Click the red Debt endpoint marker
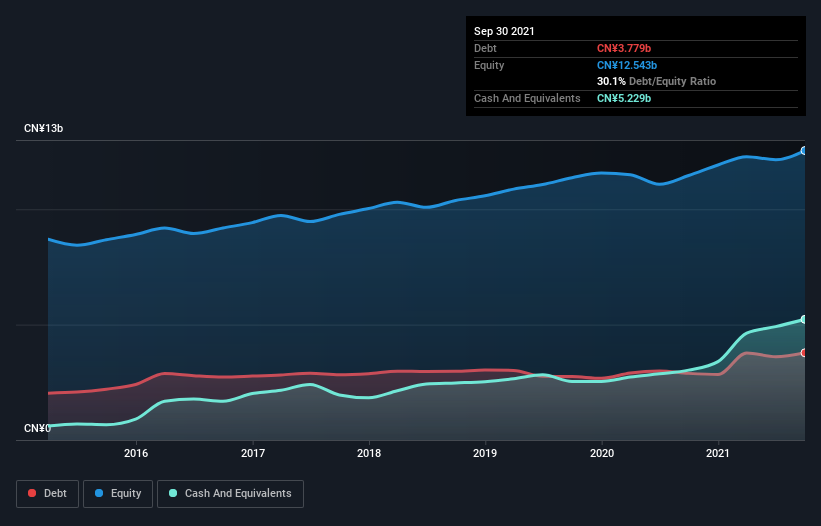821x526 pixels. pos(804,353)
